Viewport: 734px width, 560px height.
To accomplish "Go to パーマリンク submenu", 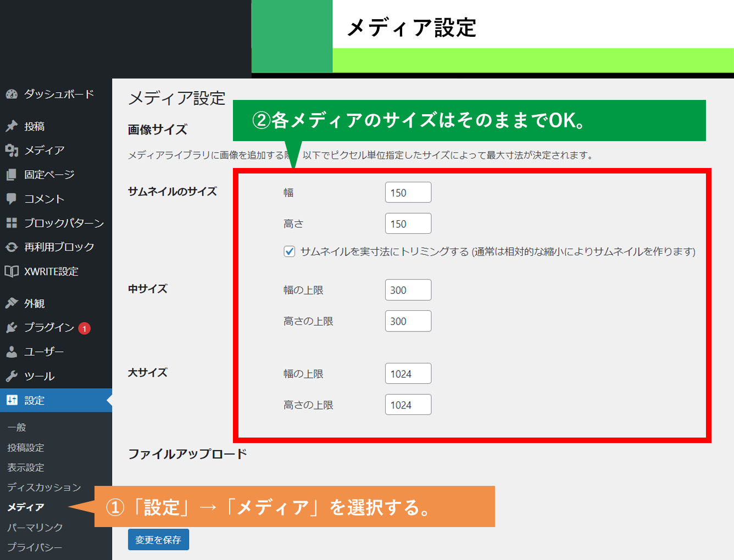I will 35,527.
